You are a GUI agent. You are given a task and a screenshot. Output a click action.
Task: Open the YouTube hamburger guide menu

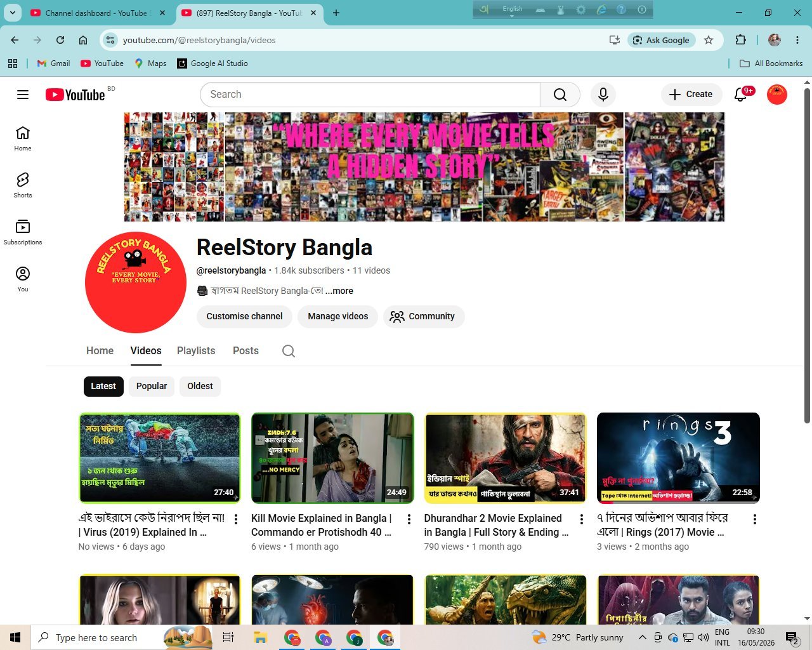(x=23, y=95)
